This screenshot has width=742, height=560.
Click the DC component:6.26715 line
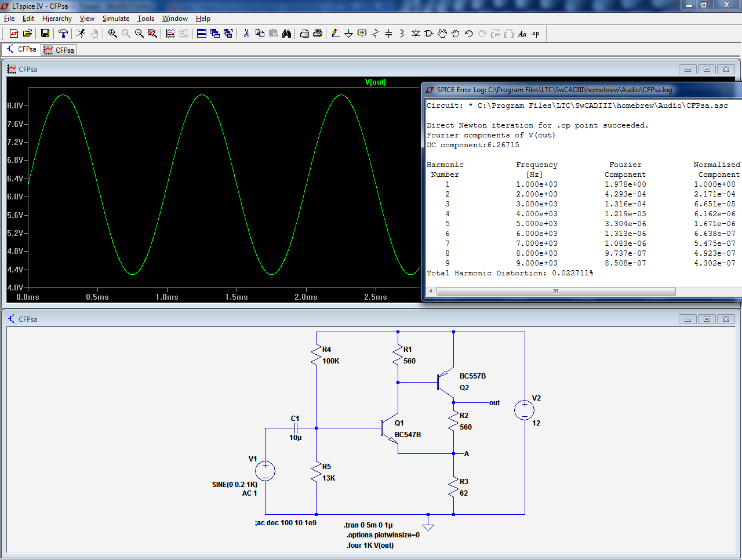click(473, 145)
